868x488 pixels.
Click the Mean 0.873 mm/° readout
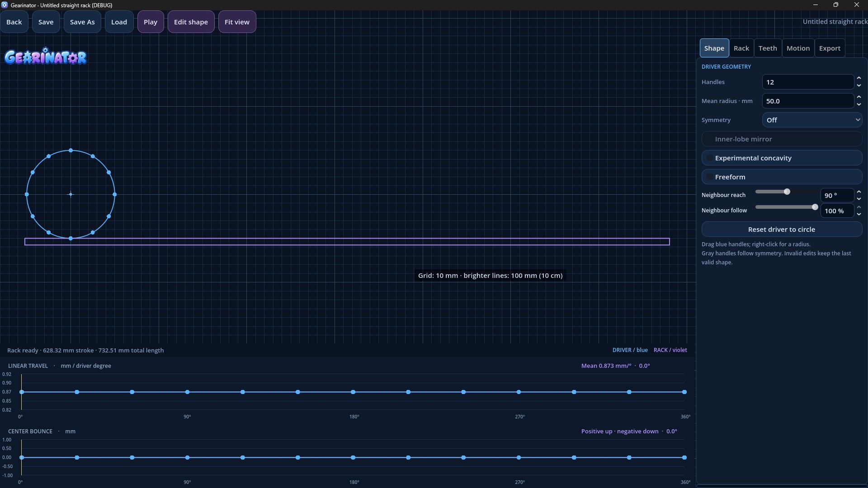pos(606,366)
